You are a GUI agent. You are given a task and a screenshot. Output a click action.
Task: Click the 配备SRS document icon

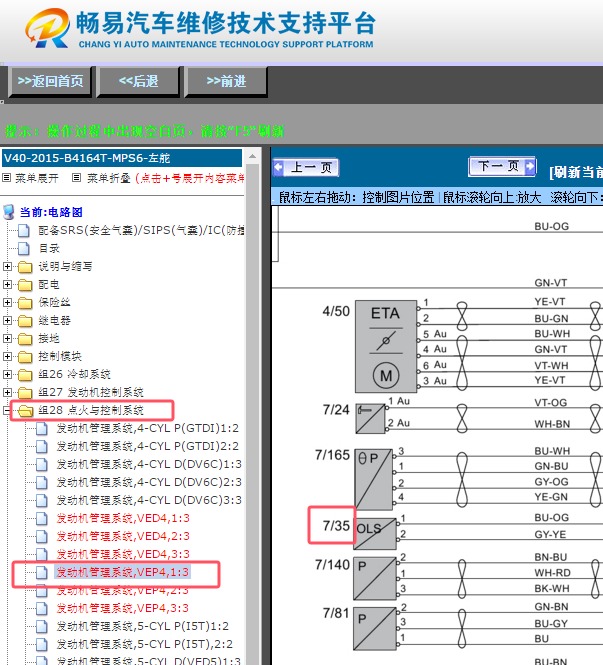tap(24, 230)
